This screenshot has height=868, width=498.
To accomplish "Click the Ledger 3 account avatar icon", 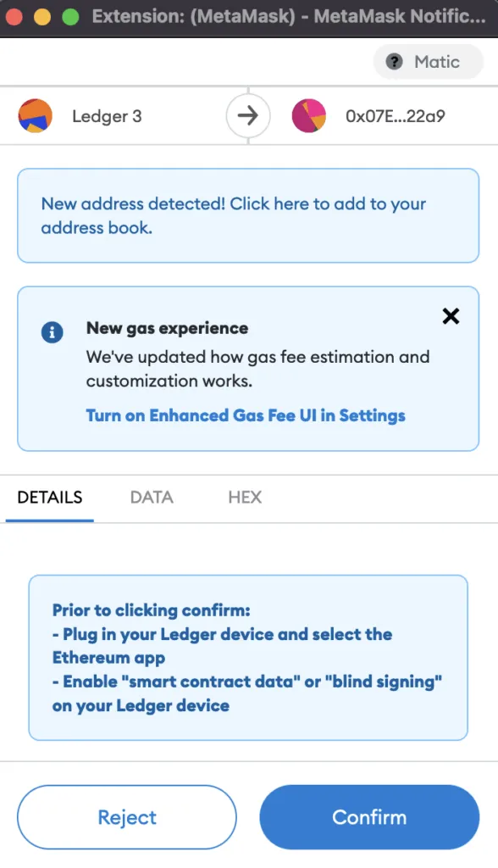I will point(36,115).
